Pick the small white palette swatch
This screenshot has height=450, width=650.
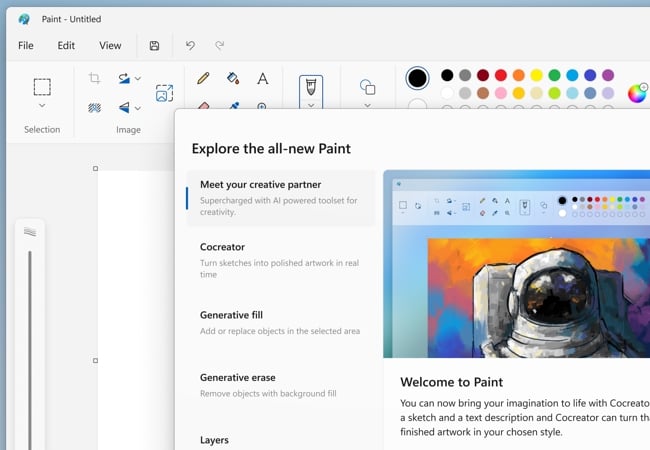point(447,93)
